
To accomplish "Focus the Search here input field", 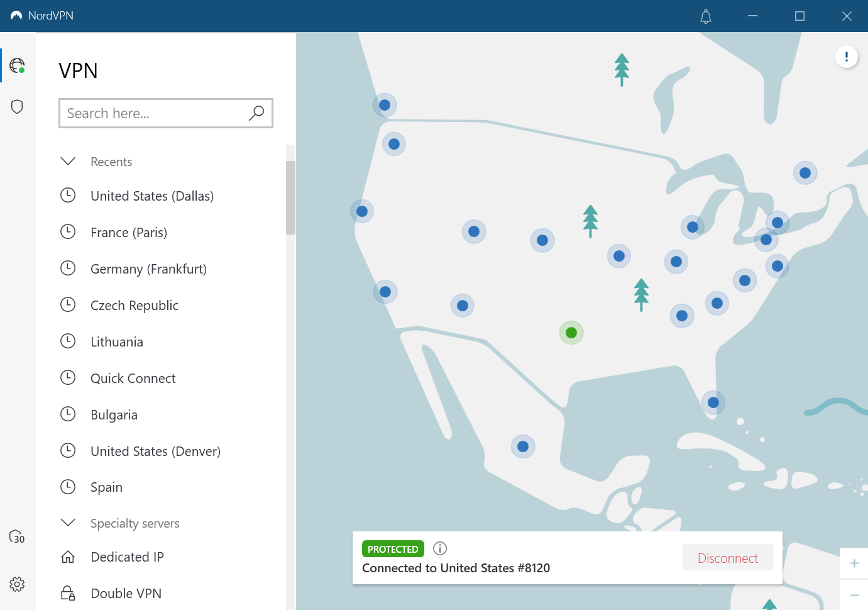I will point(166,113).
